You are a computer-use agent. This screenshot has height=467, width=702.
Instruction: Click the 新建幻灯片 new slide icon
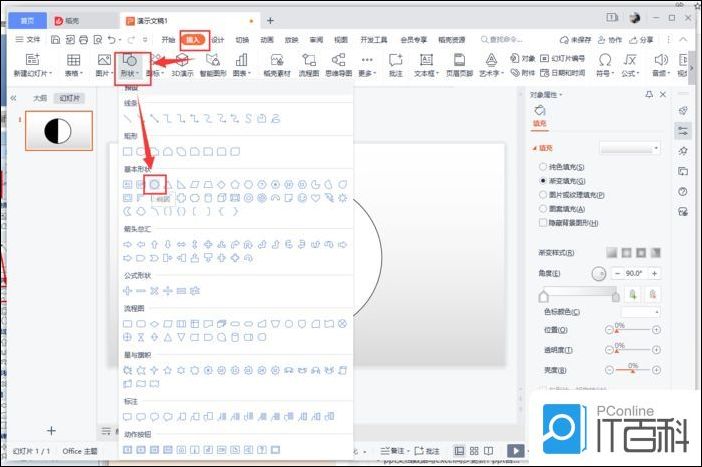coord(32,60)
